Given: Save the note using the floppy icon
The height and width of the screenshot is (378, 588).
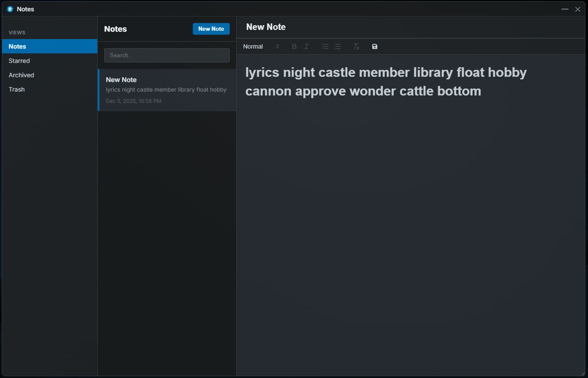Looking at the screenshot, I should click(375, 46).
